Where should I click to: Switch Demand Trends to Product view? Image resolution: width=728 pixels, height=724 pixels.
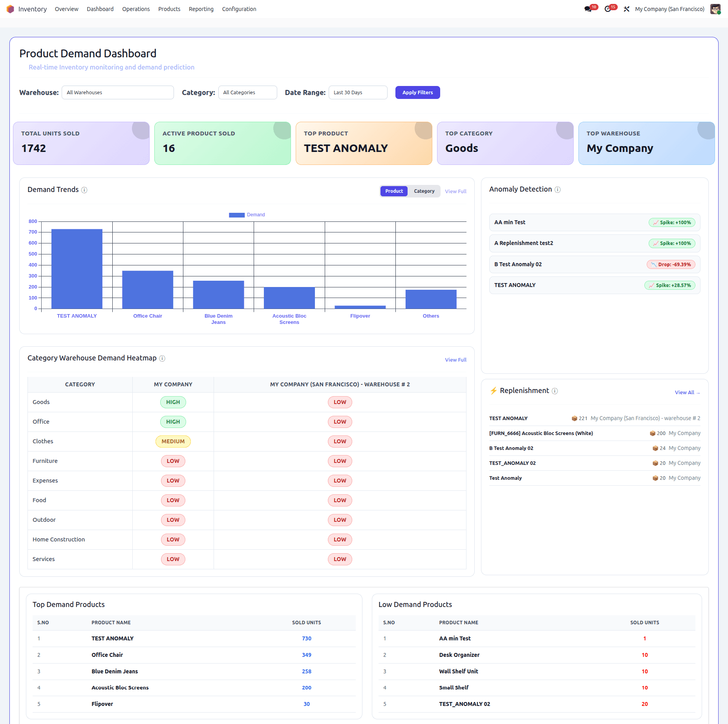tap(394, 191)
